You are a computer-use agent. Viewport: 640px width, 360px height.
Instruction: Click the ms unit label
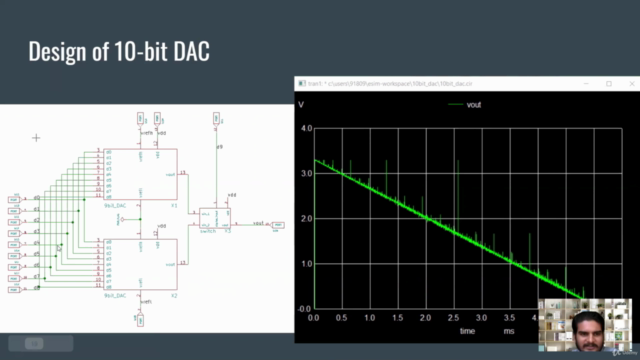[509, 331]
